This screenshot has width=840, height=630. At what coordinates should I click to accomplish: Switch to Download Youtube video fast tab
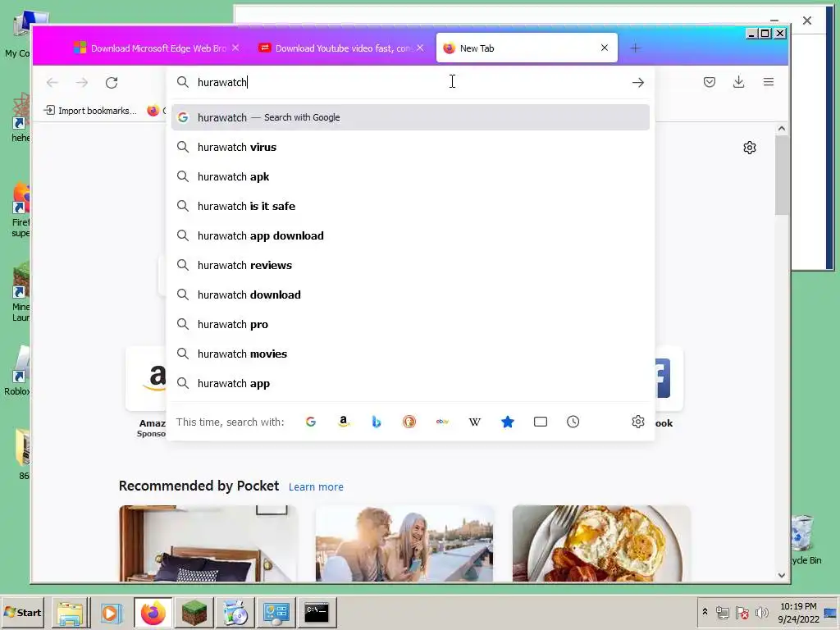[342, 48]
